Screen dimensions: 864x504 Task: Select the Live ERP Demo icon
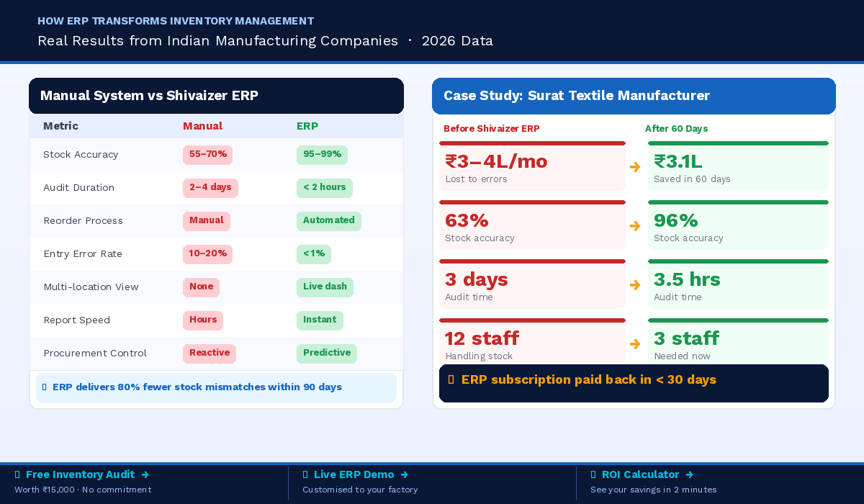click(x=305, y=474)
